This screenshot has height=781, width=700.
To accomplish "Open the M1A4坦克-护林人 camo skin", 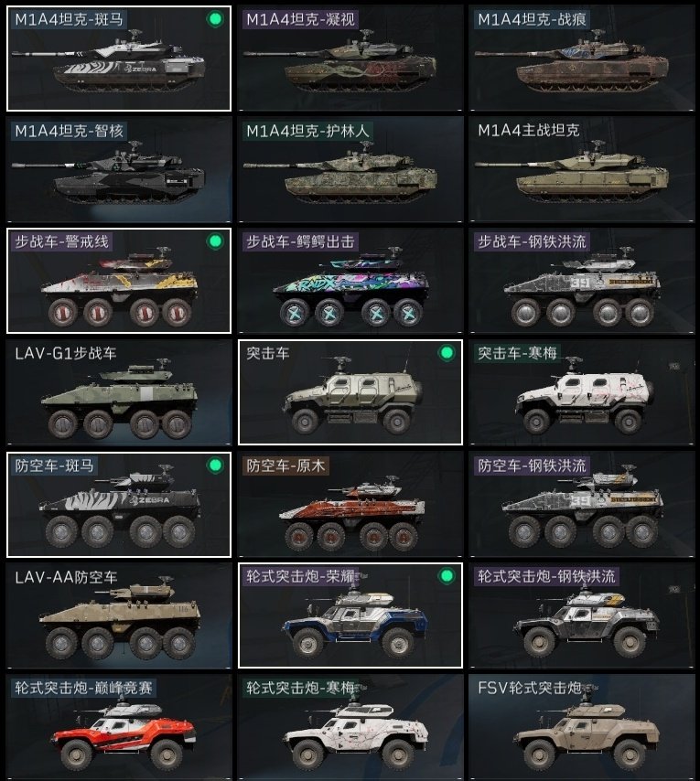I will (350, 169).
